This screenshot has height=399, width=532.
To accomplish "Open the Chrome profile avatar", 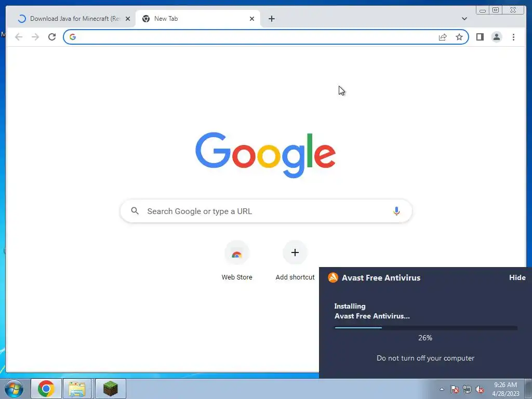I will [496, 37].
